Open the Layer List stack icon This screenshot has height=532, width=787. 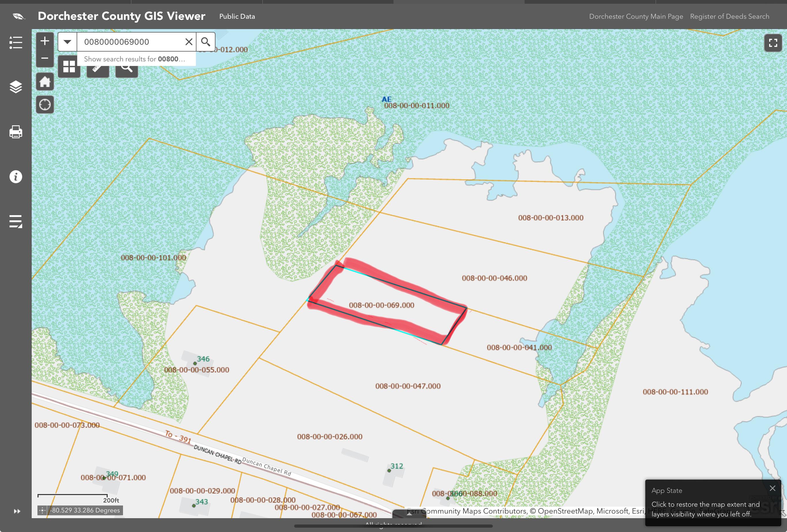16,87
